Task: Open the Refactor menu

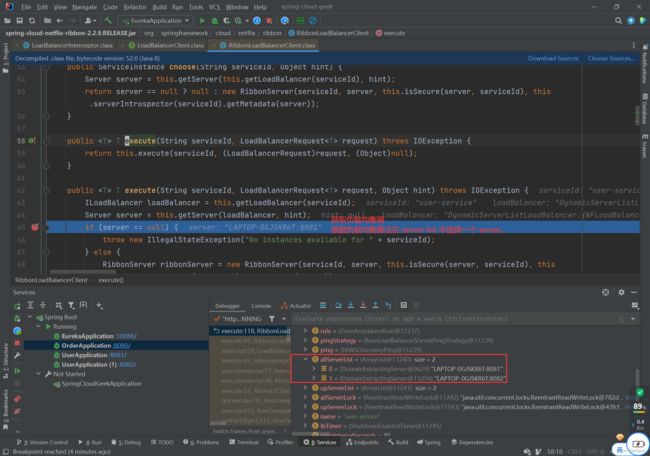Action: point(135,7)
